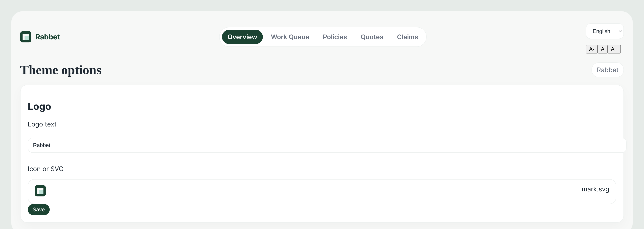The height and width of the screenshot is (229, 644).
Task: Decrease font size with A- button
Action: [x=591, y=49]
